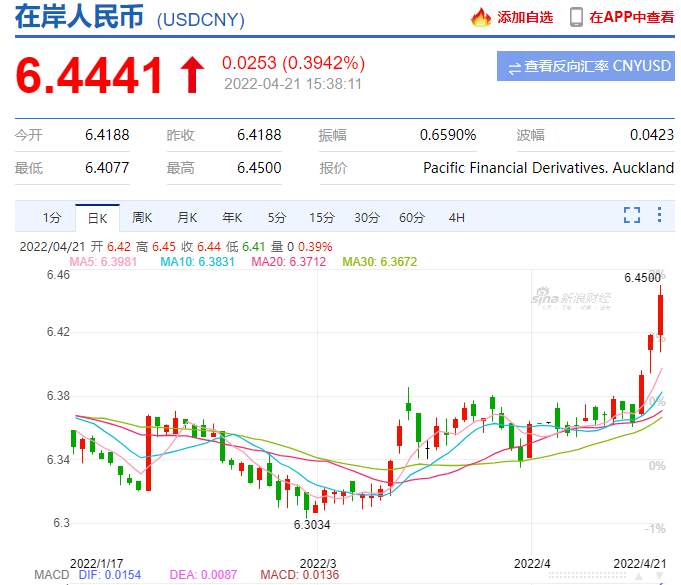
Task: Click the 最低 value 6.4077
Action: coord(107,168)
